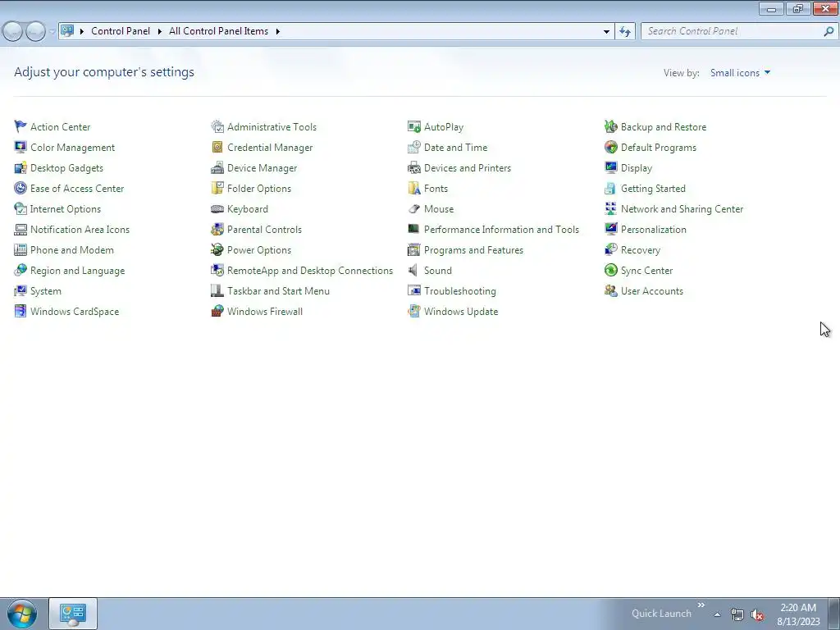
Task: Click the Administrative Tools icon
Action: (217, 126)
